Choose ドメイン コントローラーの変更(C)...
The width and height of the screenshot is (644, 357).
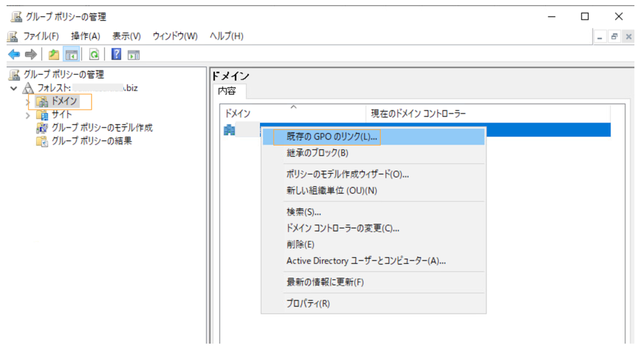click(374, 228)
